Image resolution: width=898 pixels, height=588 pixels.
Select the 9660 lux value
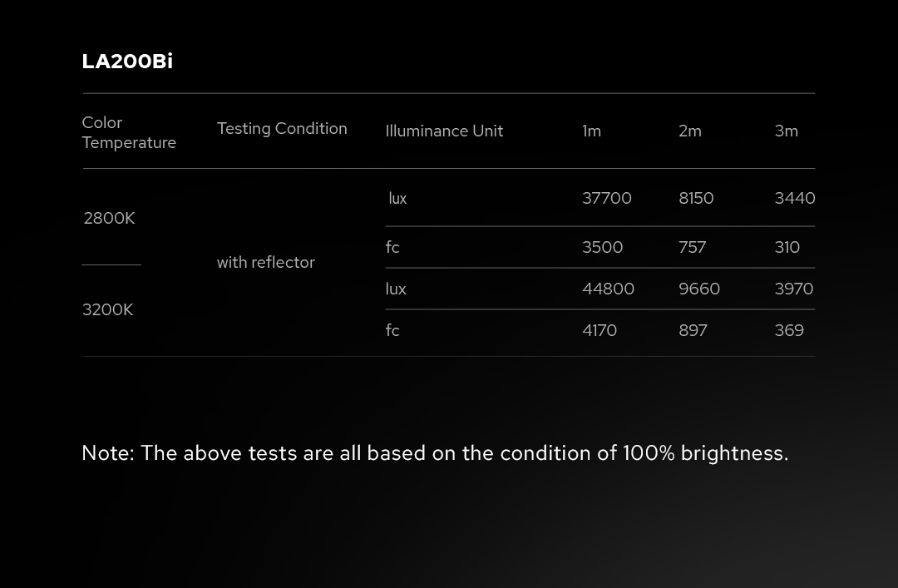(699, 289)
